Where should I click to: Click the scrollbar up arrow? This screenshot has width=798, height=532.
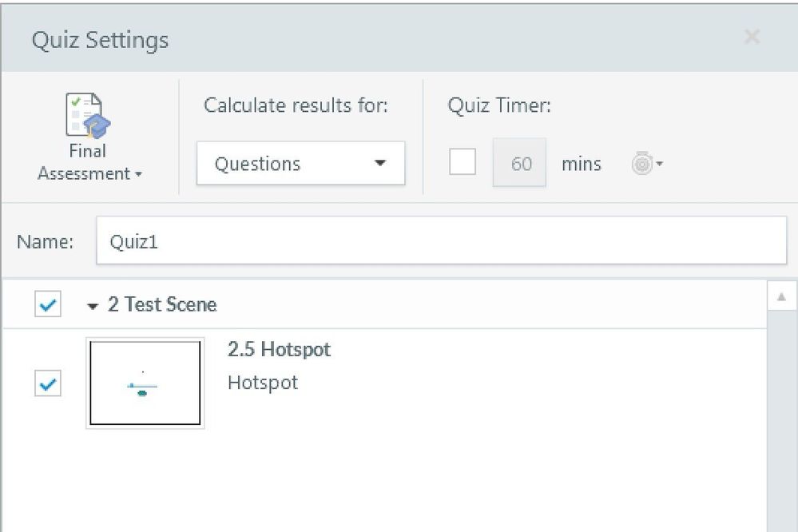(781, 296)
